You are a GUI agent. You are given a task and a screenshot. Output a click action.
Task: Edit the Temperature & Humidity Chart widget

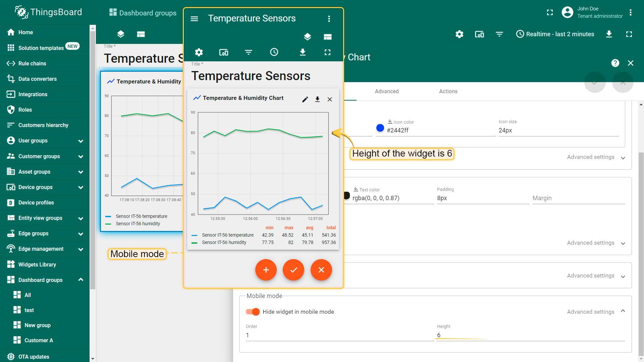305,100
